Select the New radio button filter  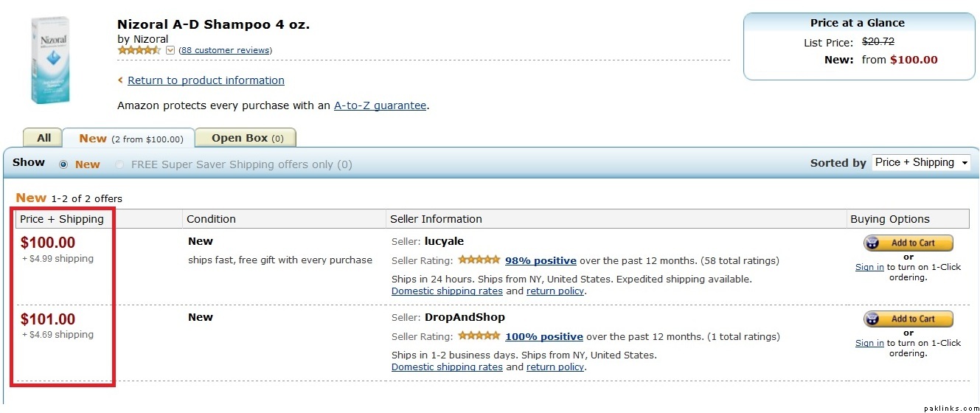(63, 164)
